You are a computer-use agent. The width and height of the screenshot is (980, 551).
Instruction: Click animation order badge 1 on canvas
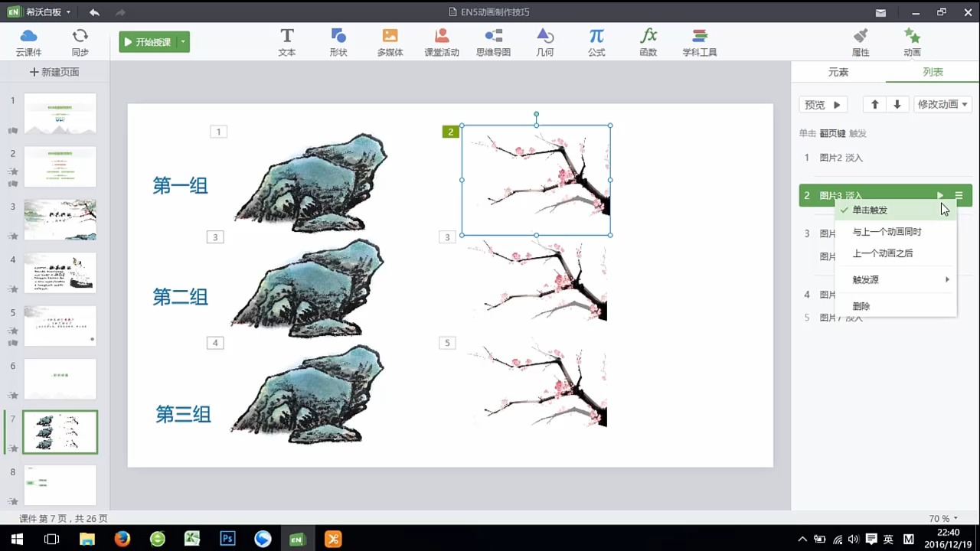(x=218, y=132)
